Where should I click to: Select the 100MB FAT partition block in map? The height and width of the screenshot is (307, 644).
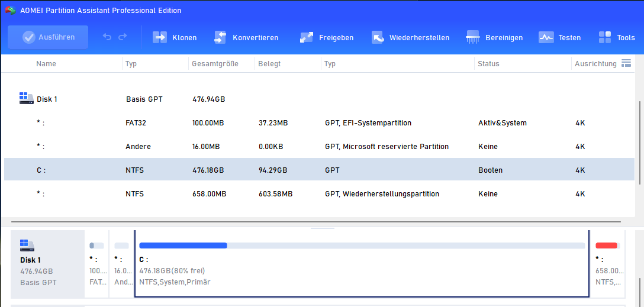pos(97,264)
